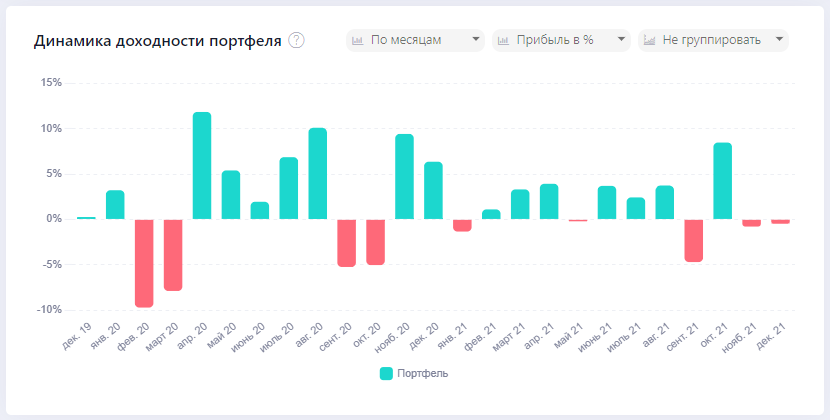
Task: Click the окт. 21 green bar
Action: [x=723, y=181]
